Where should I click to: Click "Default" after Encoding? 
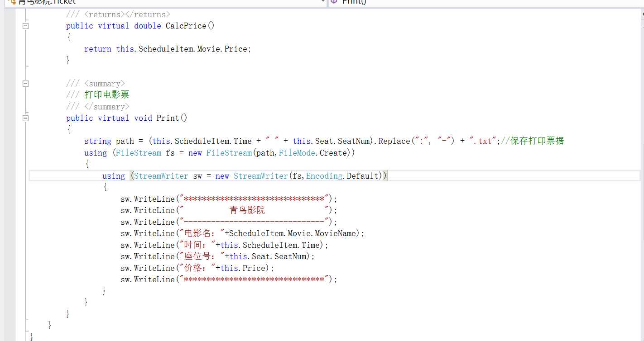pos(362,176)
